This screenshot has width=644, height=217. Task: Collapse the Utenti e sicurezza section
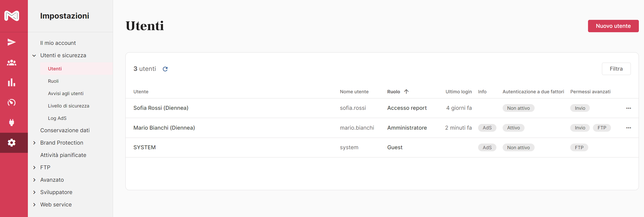[34, 56]
